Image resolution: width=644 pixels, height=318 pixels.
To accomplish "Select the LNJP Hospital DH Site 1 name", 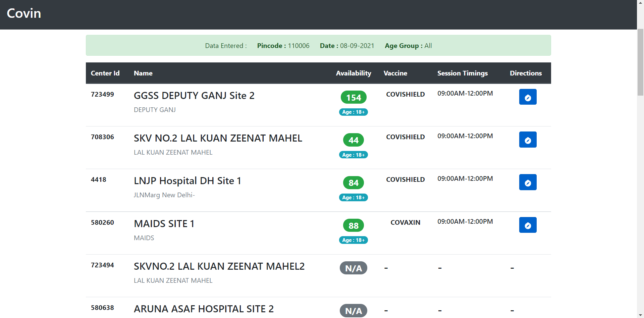I will [187, 181].
